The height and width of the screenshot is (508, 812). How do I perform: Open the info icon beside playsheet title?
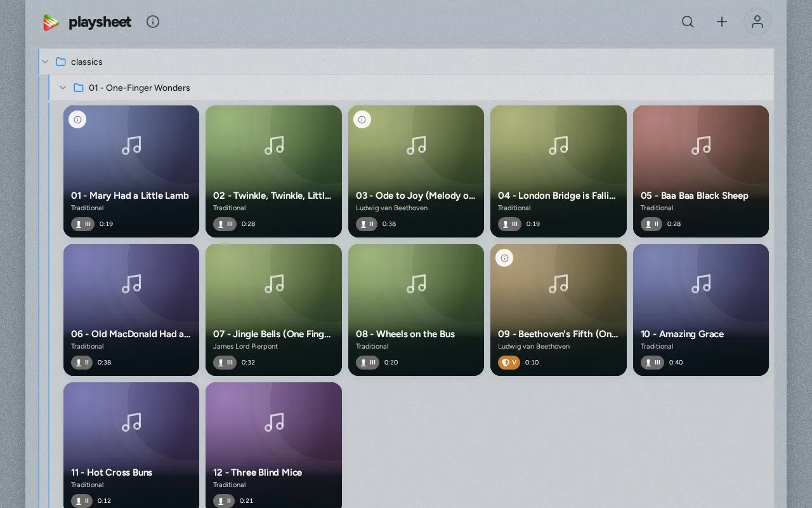point(153,22)
